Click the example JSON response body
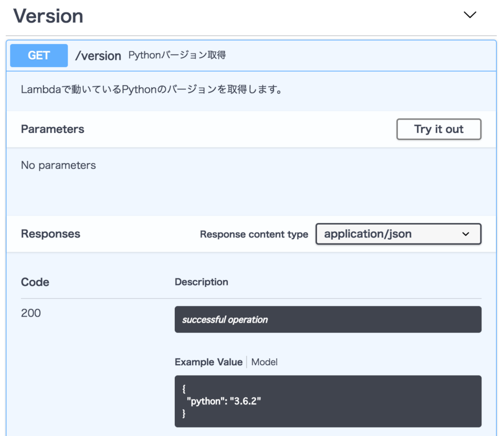The image size is (504, 436). point(328,401)
